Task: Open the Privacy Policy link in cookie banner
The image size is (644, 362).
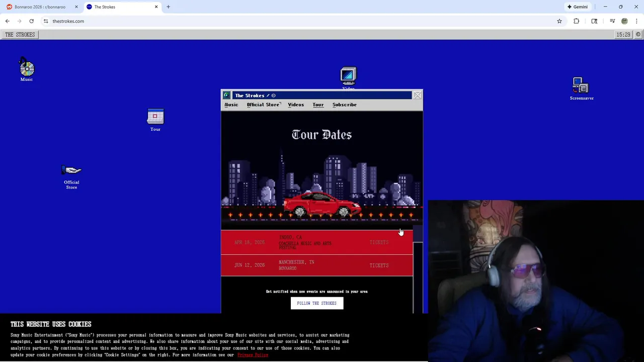Action: point(253,355)
